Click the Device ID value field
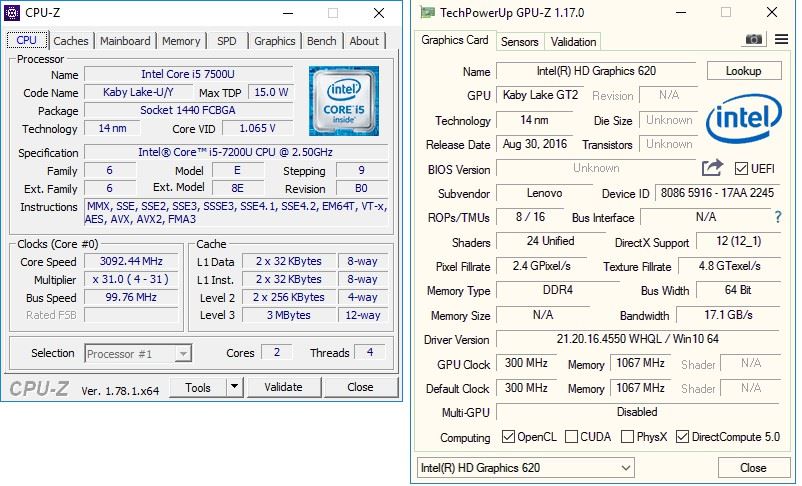Image resolution: width=802 pixels, height=486 pixels. click(718, 193)
